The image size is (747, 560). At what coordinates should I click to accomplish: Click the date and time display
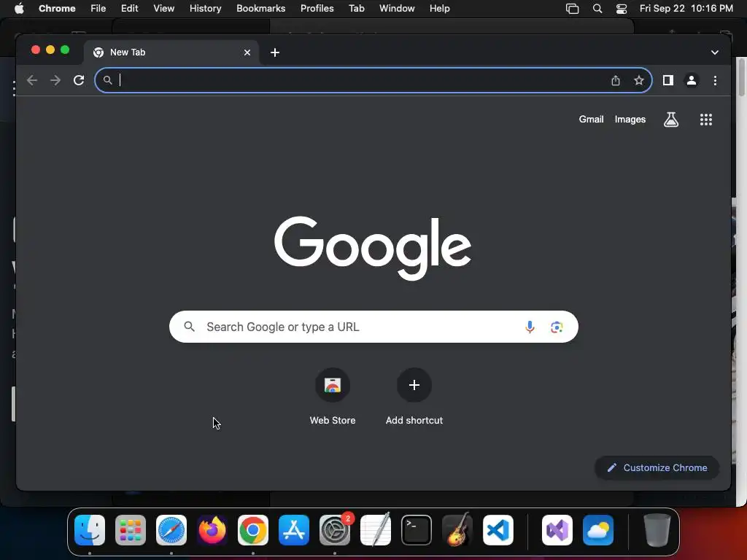(686, 9)
